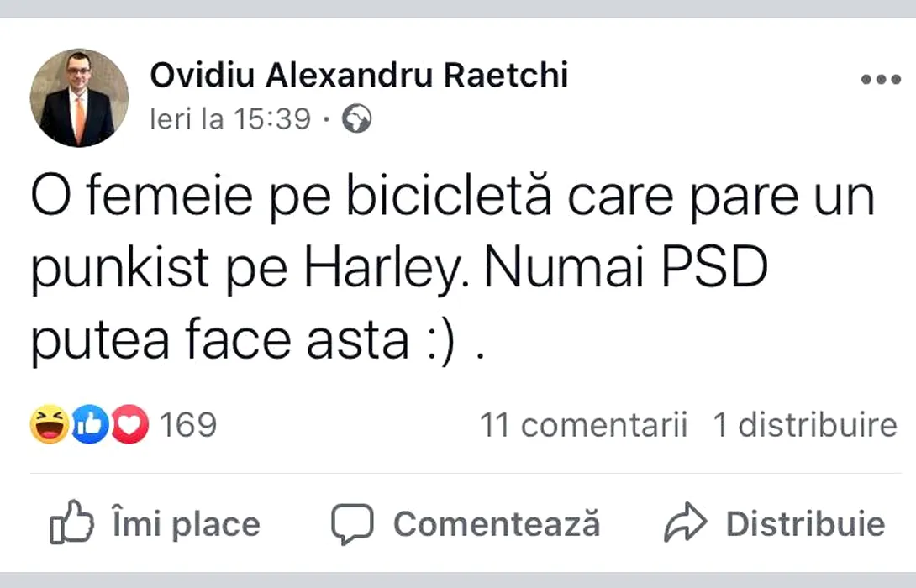This screenshot has height=588, width=916.
Task: Open Ovidiu Alexandru Raetchi's profile name link
Action: pos(359,75)
